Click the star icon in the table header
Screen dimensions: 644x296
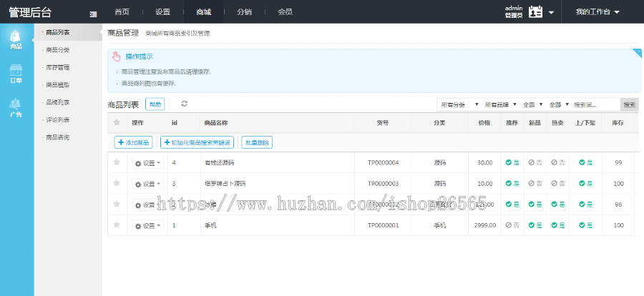(117, 123)
